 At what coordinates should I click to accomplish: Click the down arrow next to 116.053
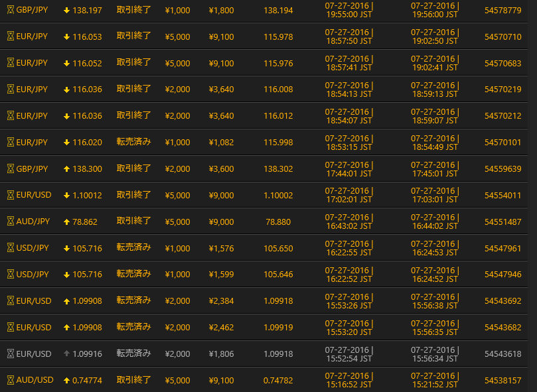tap(66, 37)
